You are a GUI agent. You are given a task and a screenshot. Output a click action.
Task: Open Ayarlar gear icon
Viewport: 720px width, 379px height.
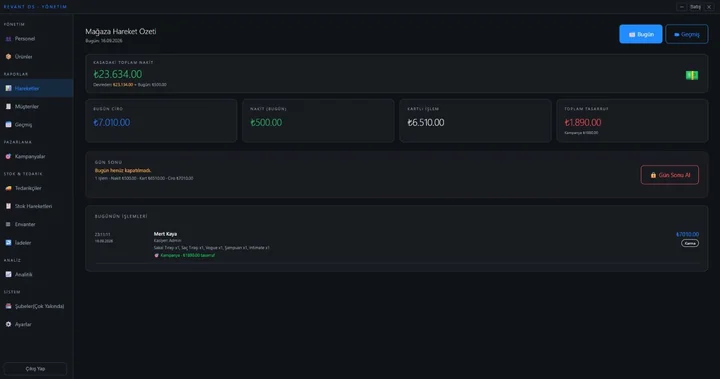8,324
